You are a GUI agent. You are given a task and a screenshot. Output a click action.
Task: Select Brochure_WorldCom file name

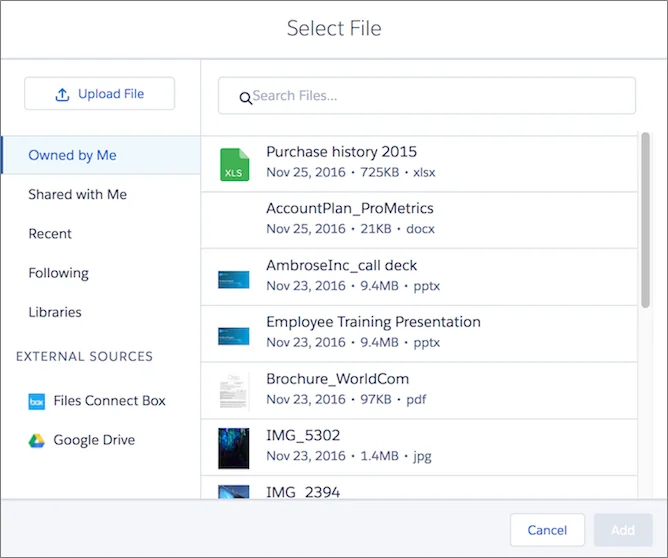(x=337, y=379)
